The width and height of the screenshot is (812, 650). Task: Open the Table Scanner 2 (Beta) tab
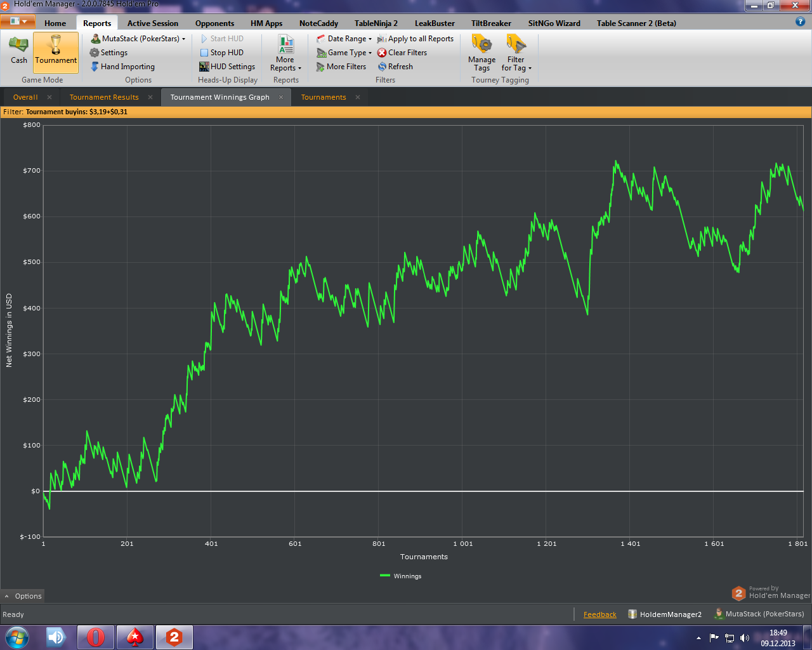(636, 23)
